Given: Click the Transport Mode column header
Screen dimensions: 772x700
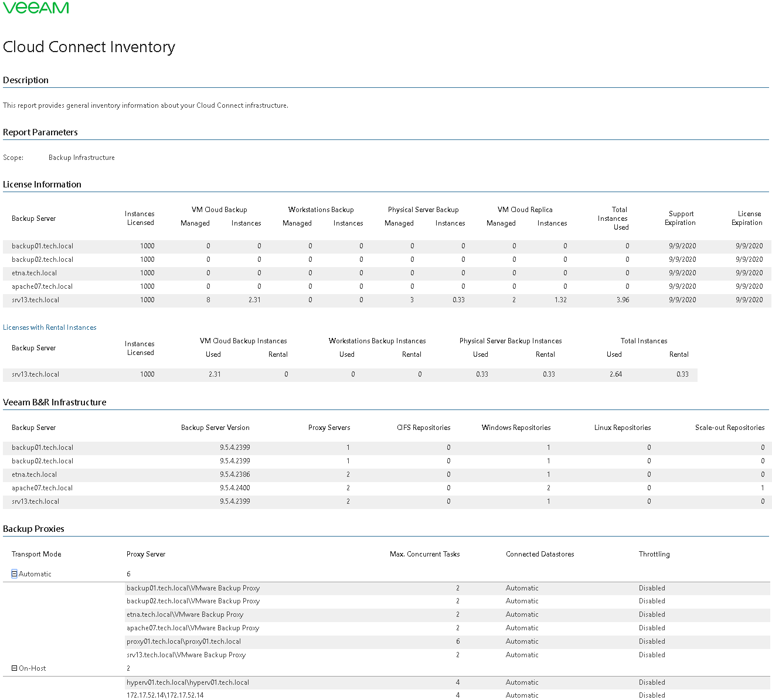Looking at the screenshot, I should tap(36, 554).
